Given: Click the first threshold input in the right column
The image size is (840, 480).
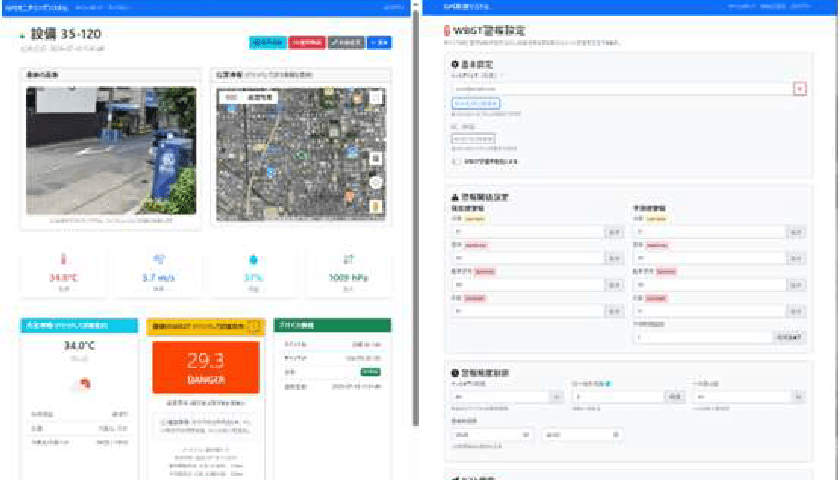Looking at the screenshot, I should 709,232.
